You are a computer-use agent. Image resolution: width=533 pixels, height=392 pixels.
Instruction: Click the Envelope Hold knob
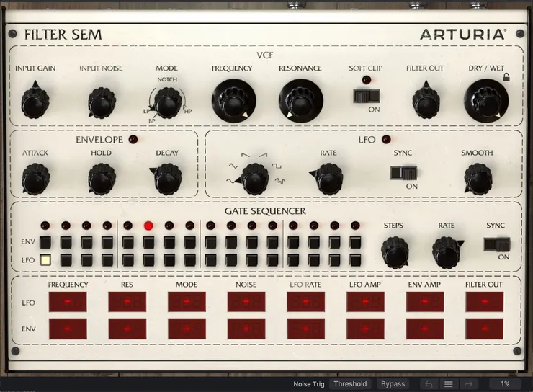pos(102,179)
